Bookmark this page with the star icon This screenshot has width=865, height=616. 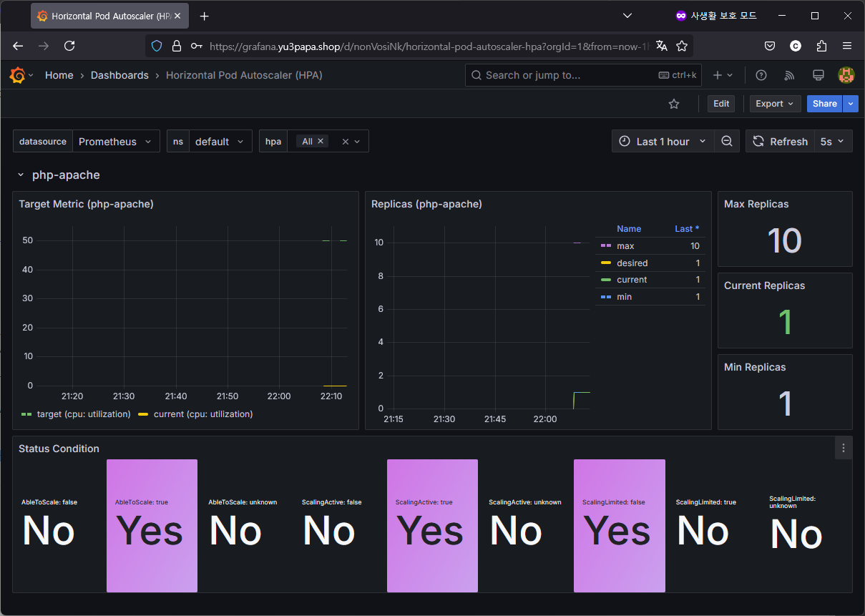coord(682,46)
